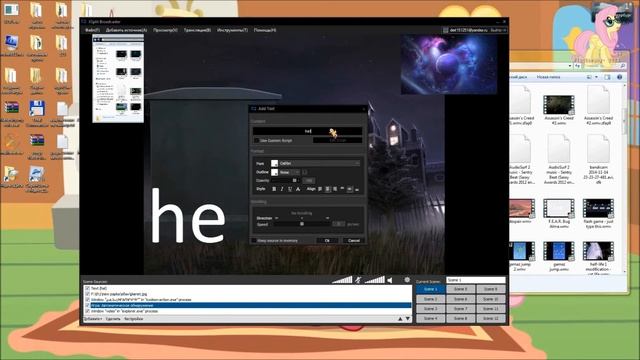
Task: Open the Добавить источник menu
Action: tap(126, 30)
